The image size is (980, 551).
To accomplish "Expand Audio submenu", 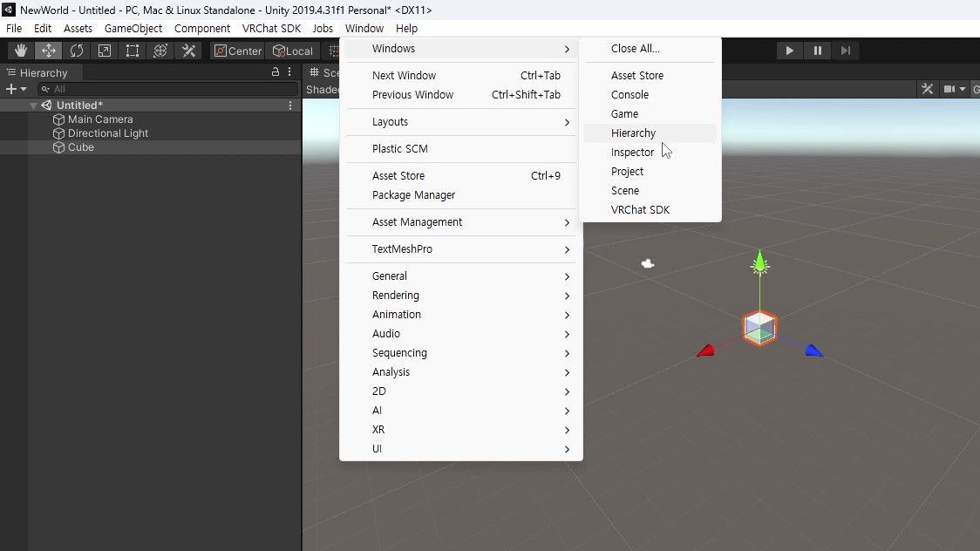I will point(460,334).
